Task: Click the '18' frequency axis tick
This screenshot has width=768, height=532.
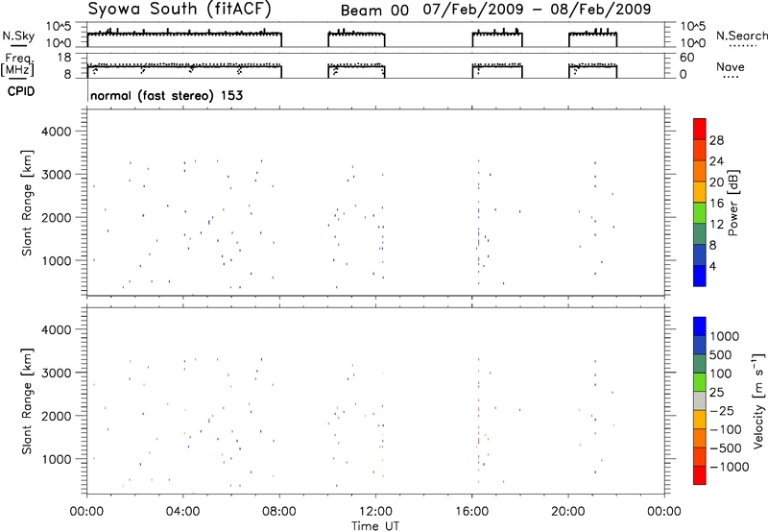Action: click(64, 58)
